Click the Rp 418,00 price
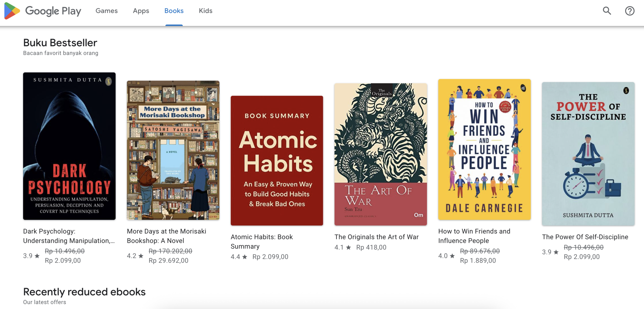This screenshot has height=309, width=644. pos(371,247)
